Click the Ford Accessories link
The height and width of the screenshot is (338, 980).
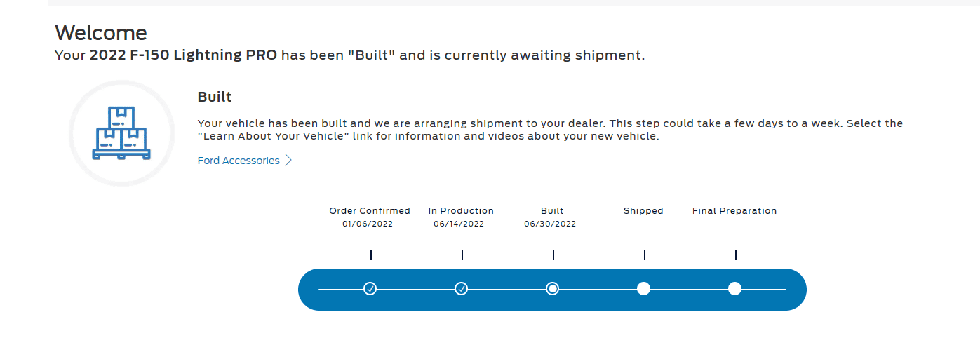(x=239, y=161)
